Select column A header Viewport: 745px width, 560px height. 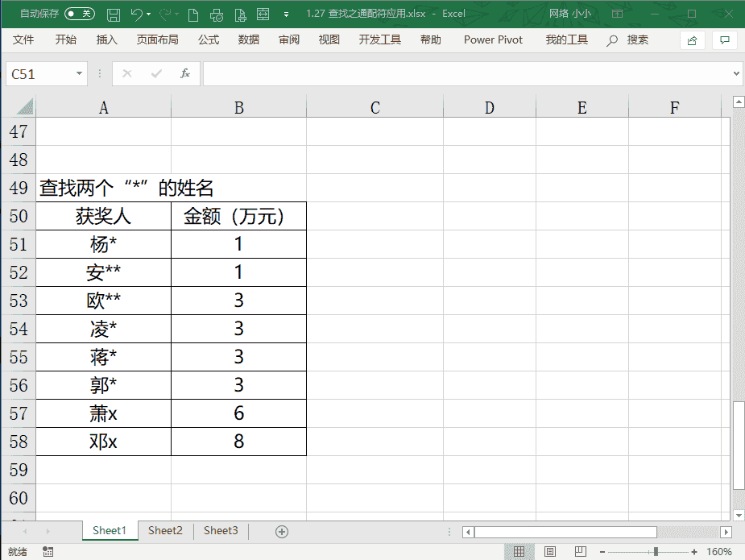pos(104,108)
